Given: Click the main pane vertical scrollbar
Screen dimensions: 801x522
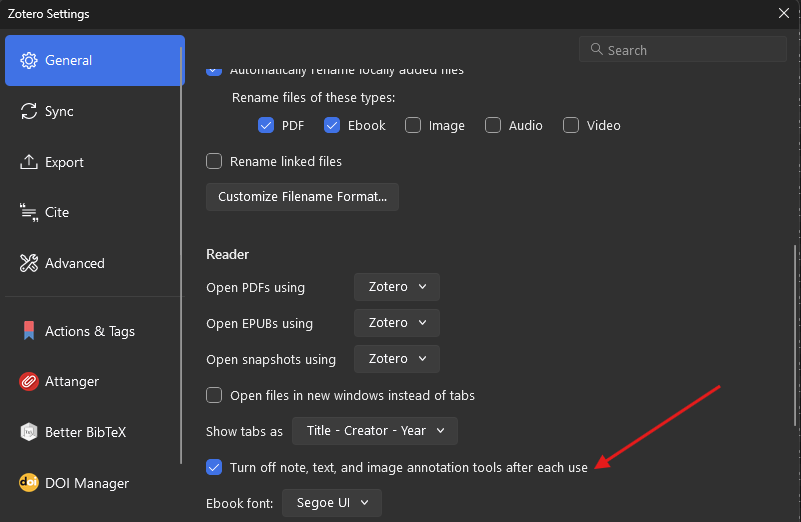Looking at the screenshot, I should coord(795,336).
